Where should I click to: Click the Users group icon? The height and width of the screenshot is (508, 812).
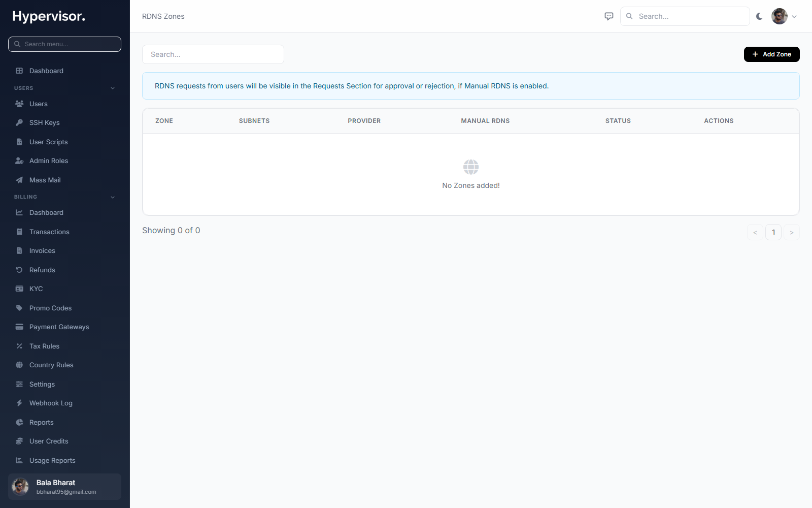pyautogui.click(x=19, y=104)
